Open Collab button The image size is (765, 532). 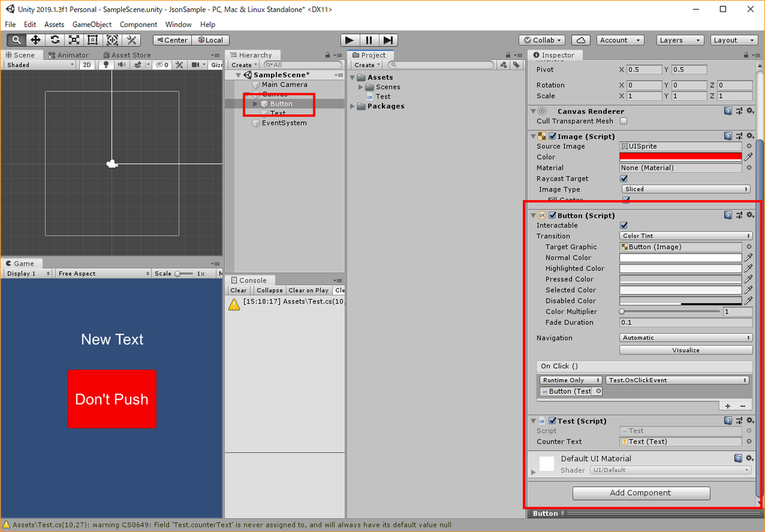coord(542,40)
